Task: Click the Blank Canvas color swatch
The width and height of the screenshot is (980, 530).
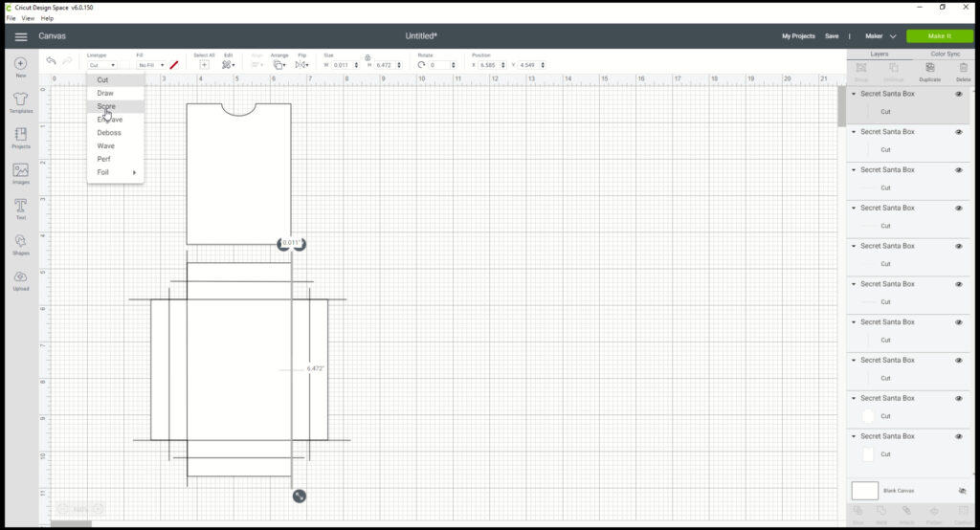Action: click(x=865, y=491)
